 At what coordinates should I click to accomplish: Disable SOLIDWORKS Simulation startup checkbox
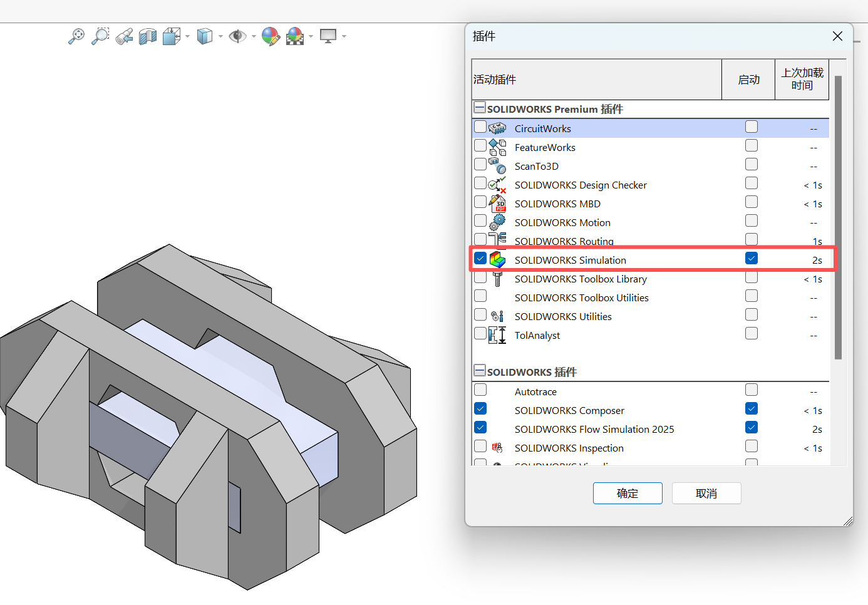[752, 258]
